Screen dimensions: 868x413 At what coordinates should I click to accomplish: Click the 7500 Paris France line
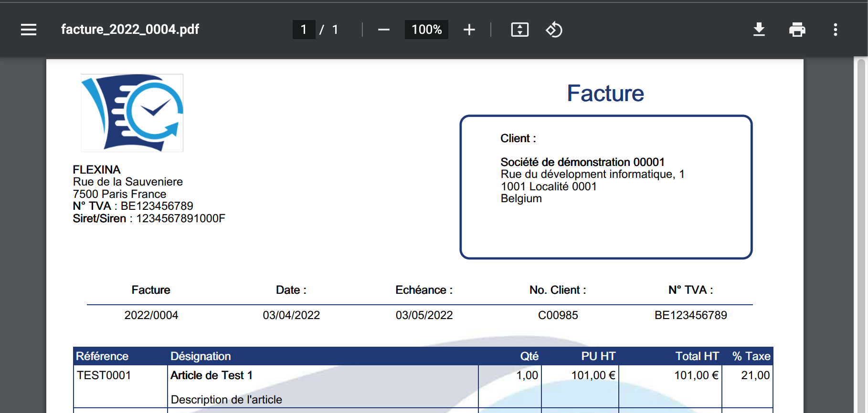[x=119, y=194]
